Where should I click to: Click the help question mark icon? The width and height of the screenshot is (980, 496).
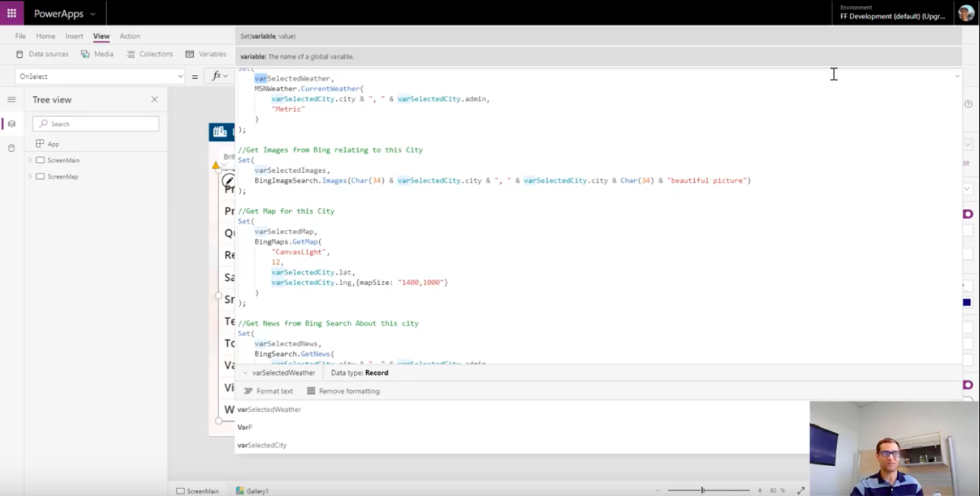coord(968,104)
